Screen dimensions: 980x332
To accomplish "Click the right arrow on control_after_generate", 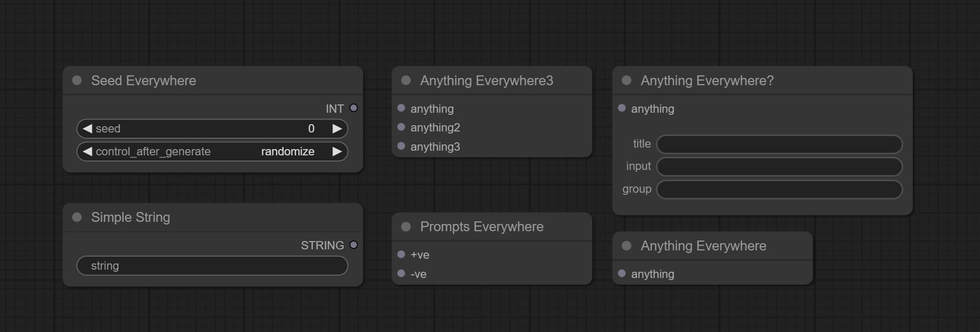I will (338, 151).
